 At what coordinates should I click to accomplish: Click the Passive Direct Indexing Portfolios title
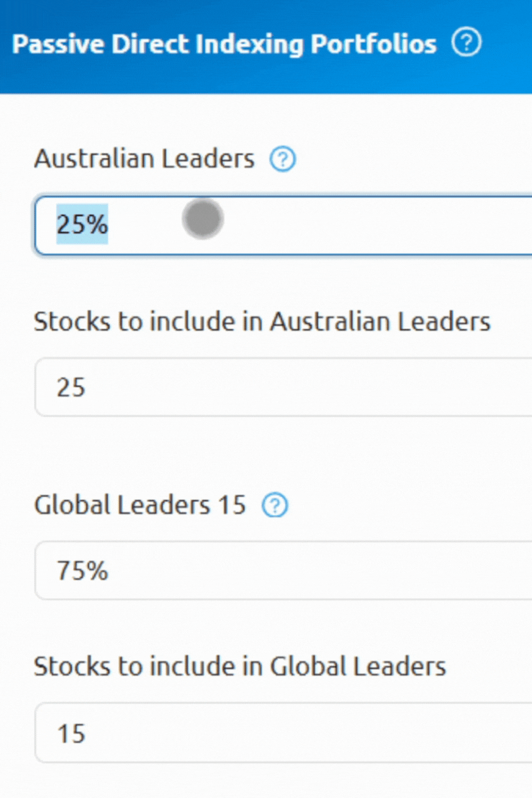[224, 44]
